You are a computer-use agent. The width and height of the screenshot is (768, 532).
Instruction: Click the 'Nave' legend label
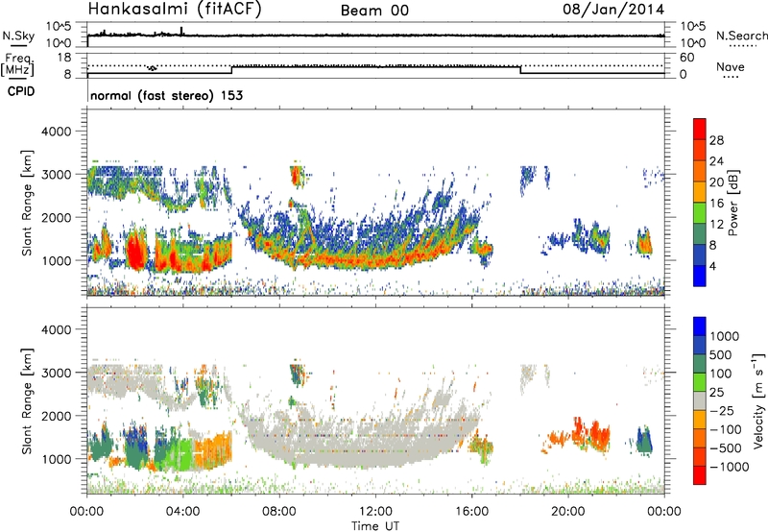[731, 66]
